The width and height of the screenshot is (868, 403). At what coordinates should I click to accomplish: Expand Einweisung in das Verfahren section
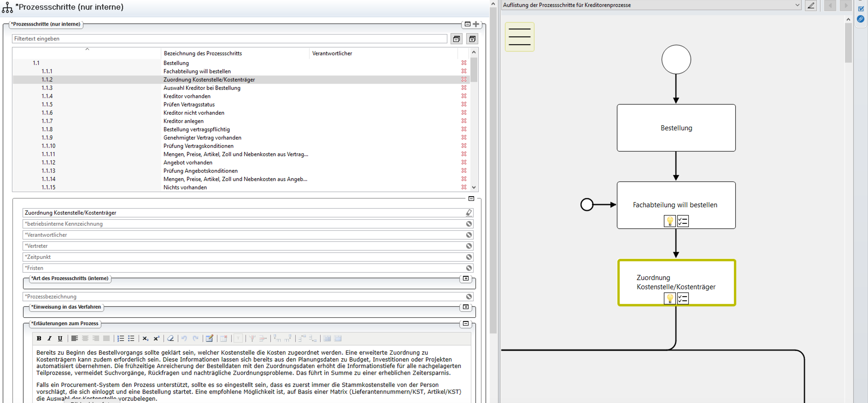click(466, 307)
